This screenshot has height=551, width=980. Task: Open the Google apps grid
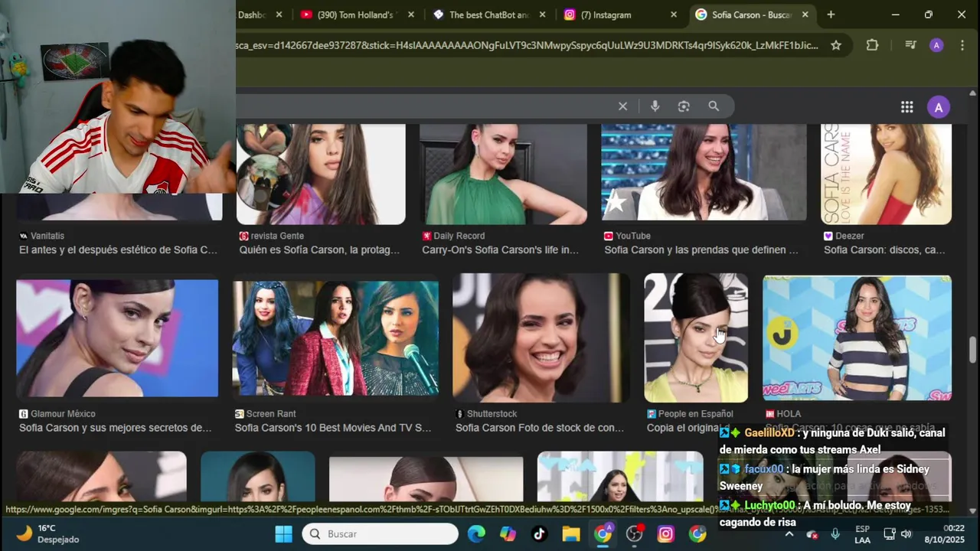click(906, 107)
